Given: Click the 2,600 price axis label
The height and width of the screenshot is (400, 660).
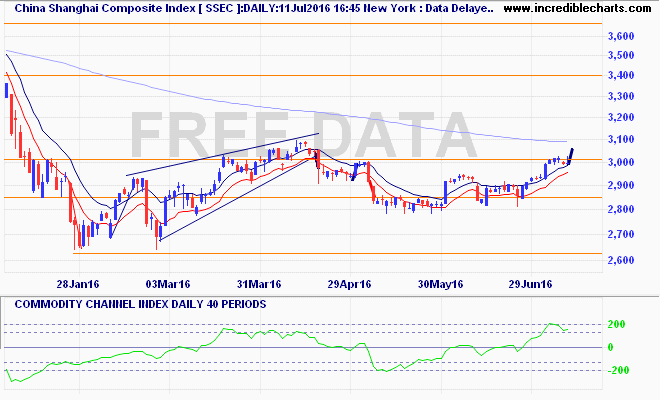Looking at the screenshot, I should [x=621, y=260].
